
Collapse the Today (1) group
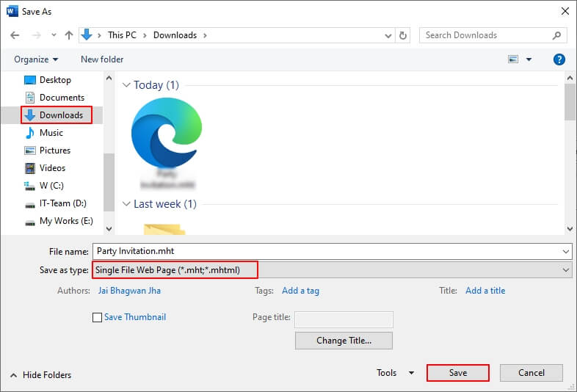[x=126, y=85]
